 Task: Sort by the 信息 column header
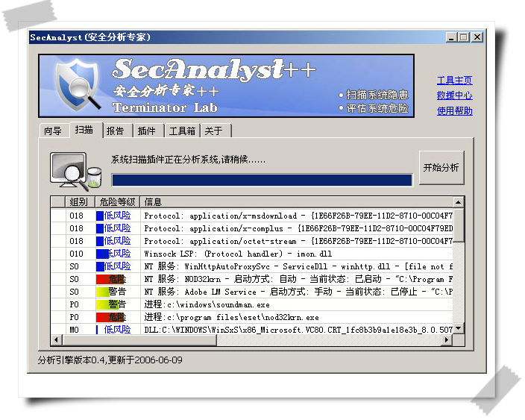[x=297, y=202]
